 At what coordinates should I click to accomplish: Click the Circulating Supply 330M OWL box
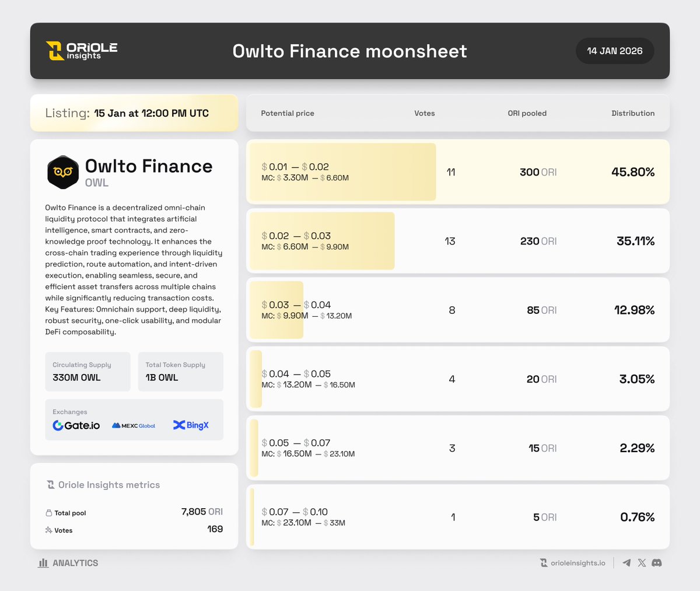pos(87,372)
